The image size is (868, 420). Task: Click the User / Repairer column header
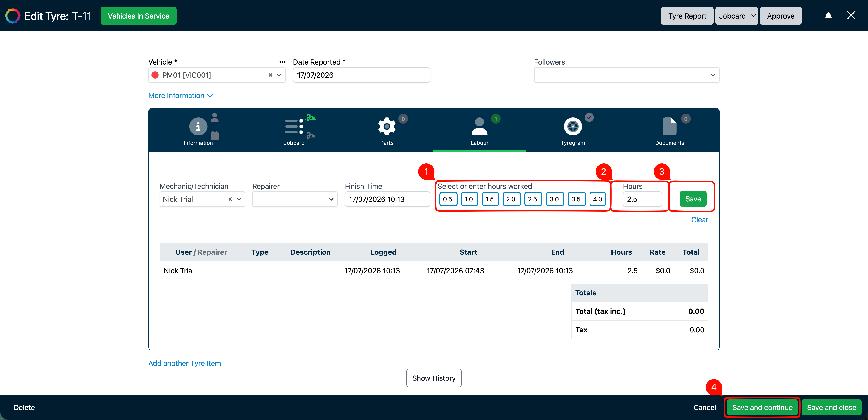tap(201, 252)
